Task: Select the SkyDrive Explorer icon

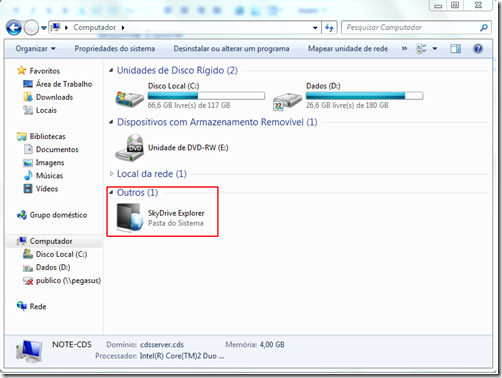Action: point(130,218)
